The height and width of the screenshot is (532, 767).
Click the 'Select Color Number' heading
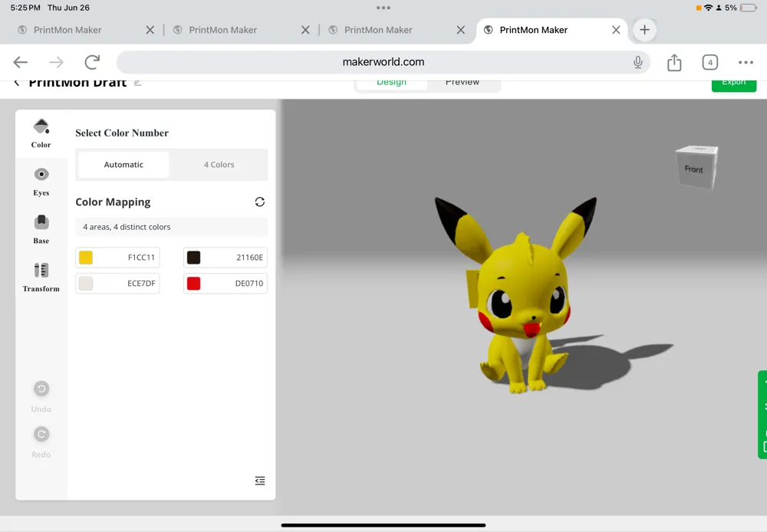tap(122, 133)
